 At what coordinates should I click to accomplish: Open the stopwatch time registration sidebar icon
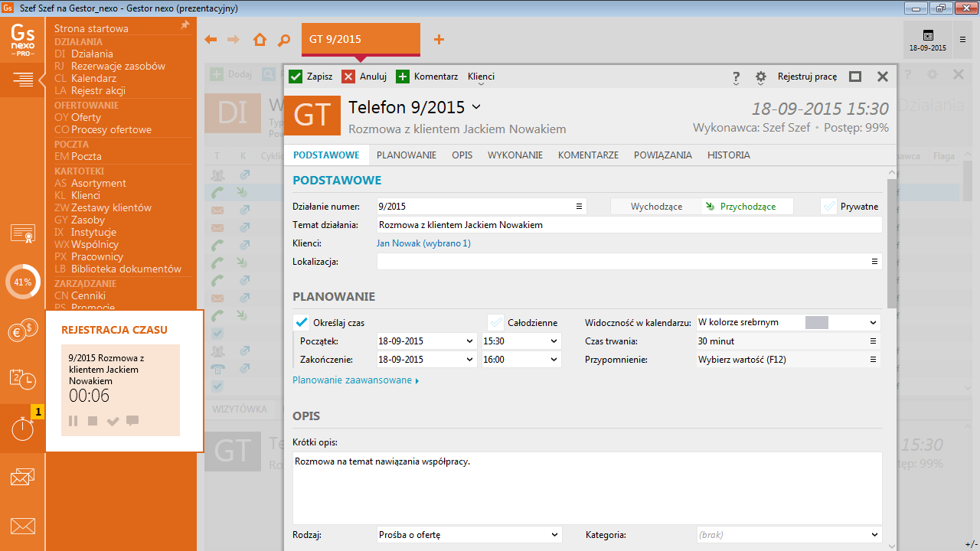coord(22,429)
